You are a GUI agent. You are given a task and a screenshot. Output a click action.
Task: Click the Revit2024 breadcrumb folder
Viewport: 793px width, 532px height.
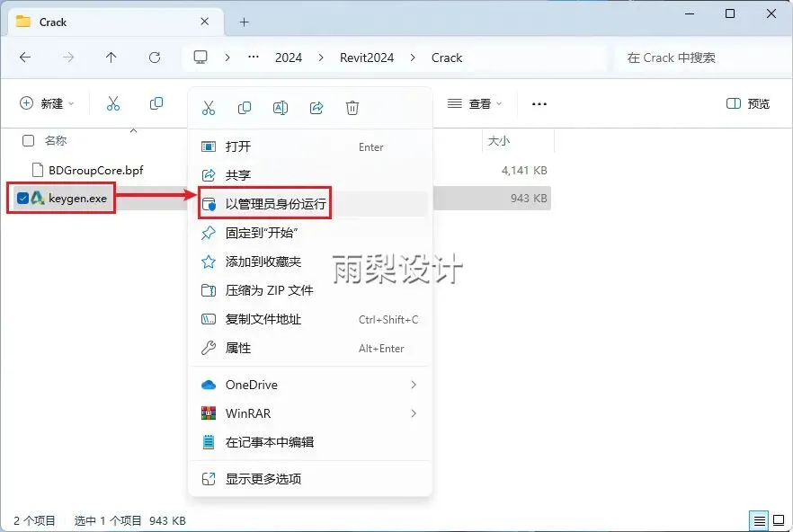click(367, 58)
